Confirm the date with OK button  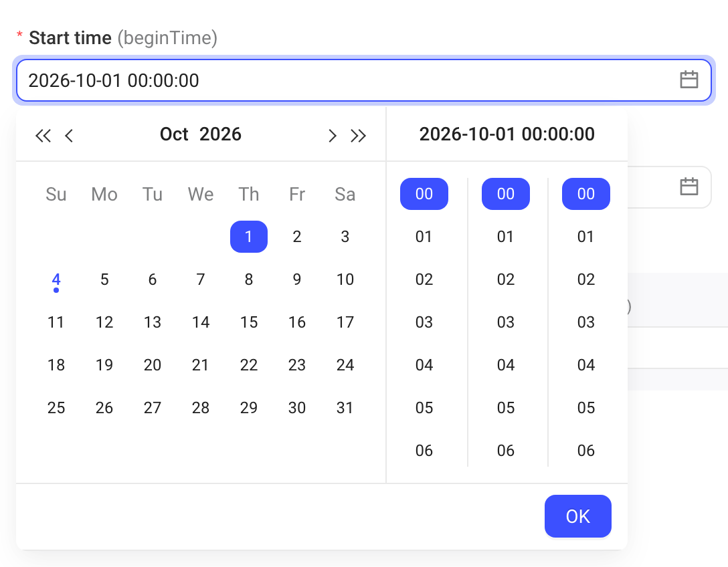tap(577, 516)
